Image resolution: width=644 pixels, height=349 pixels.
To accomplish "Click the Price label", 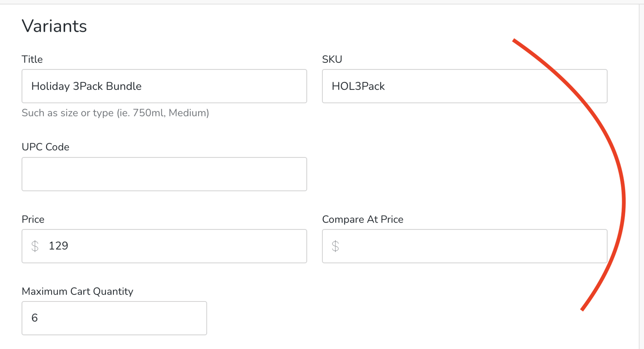I will [x=33, y=219].
